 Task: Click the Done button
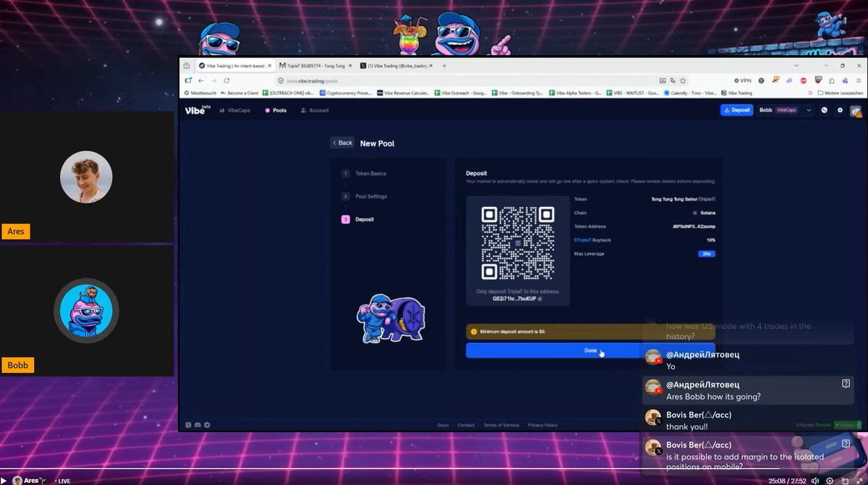[590, 350]
